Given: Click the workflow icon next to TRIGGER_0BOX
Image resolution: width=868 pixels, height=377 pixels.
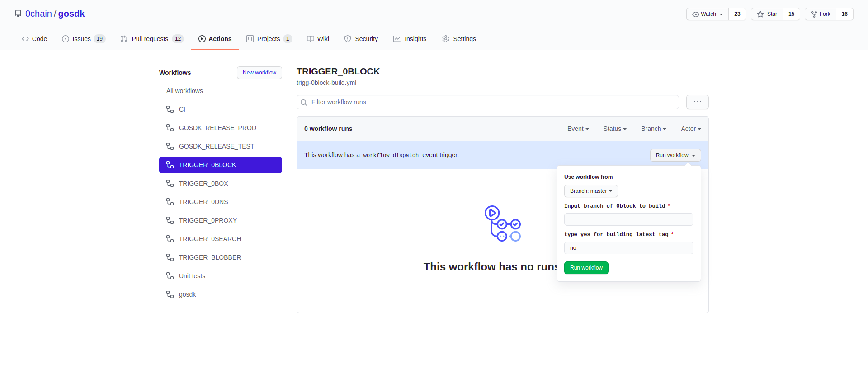Looking at the screenshot, I should point(170,183).
